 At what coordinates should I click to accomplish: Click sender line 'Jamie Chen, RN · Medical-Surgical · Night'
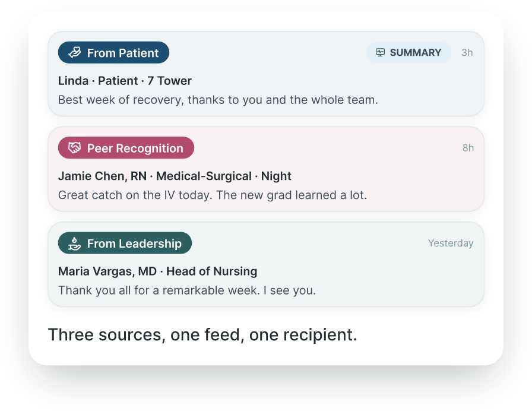click(175, 176)
